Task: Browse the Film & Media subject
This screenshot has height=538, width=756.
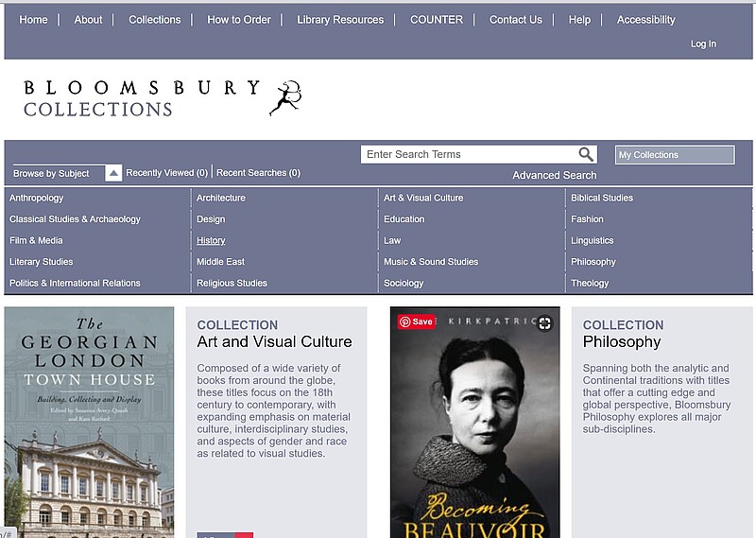Action: [36, 240]
